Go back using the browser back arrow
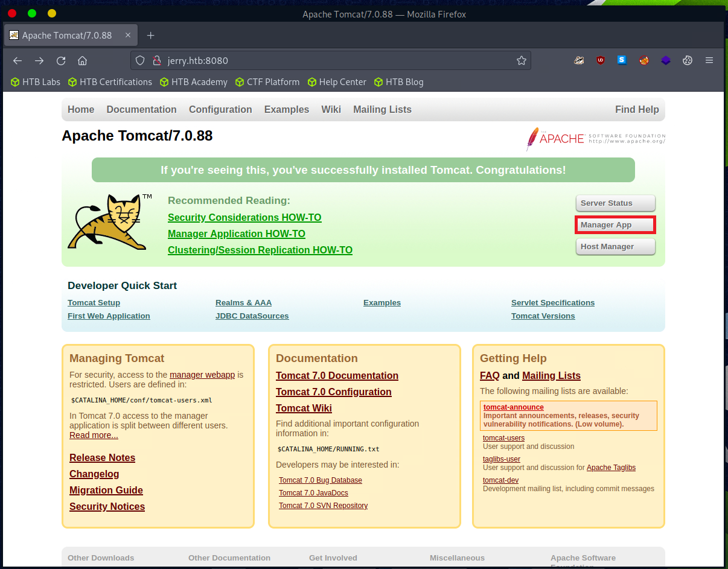 [x=18, y=60]
